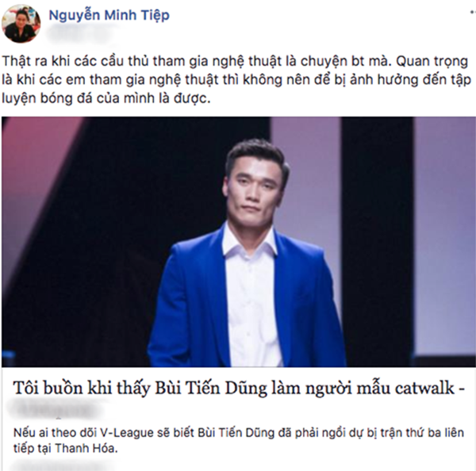Click post text starting 'Thật ra khi các cầu thủ'
The image size is (476, 471).
[x=235, y=61]
